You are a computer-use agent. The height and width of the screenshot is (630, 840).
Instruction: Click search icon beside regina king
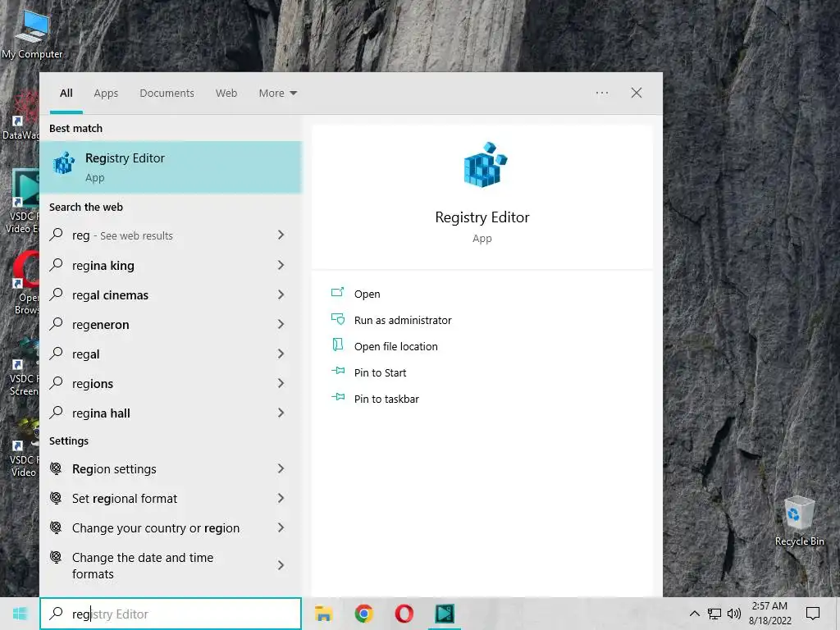(57, 265)
